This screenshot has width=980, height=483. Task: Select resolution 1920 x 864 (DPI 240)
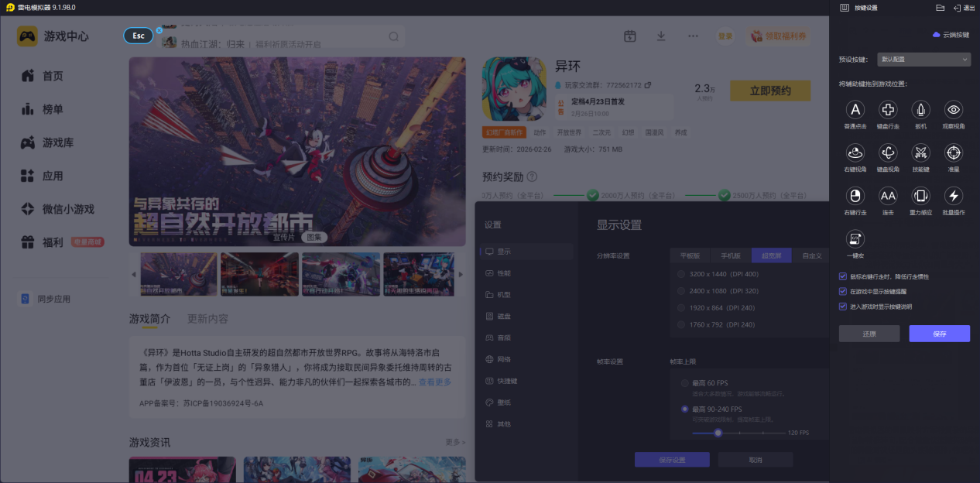[681, 308]
